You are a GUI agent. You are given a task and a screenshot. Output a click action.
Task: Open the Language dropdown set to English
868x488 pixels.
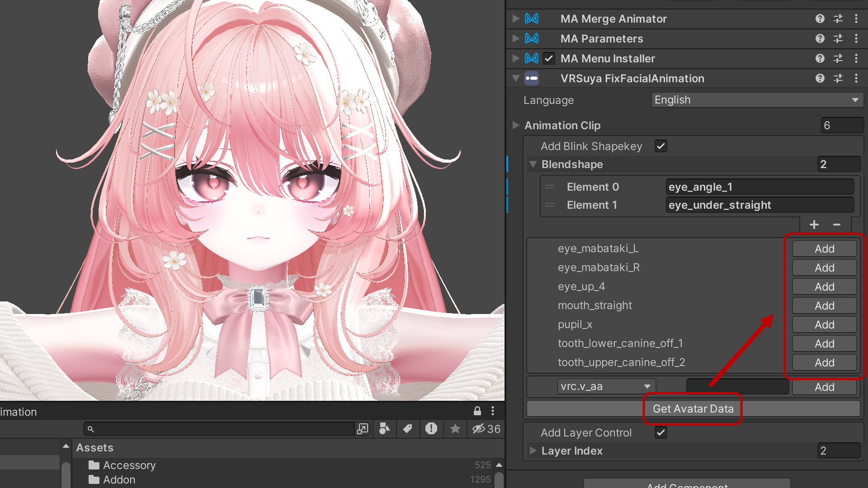point(757,100)
